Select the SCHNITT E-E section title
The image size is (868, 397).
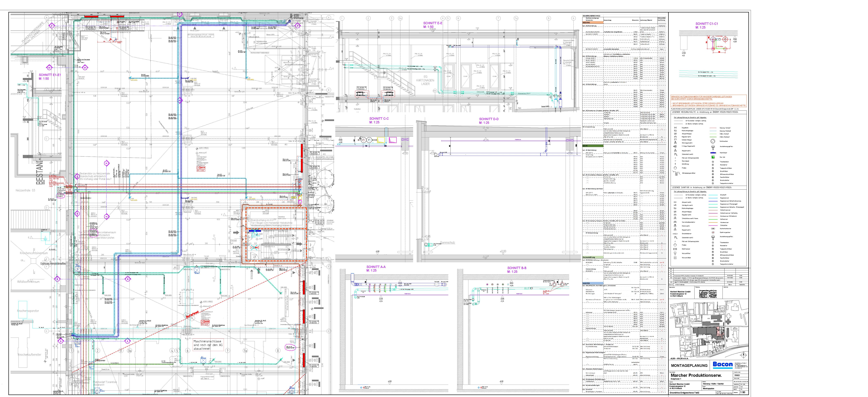[x=433, y=23]
